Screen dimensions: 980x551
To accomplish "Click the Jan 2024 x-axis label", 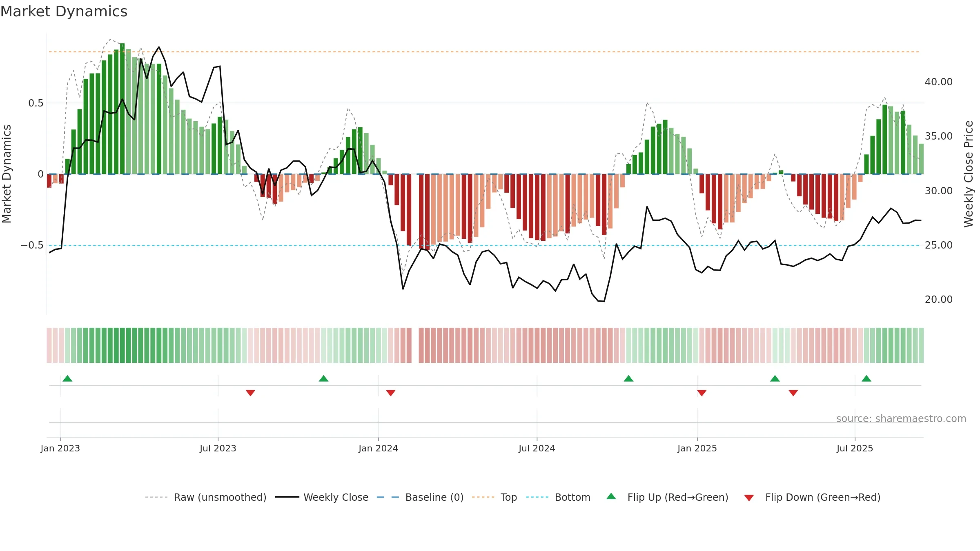I will point(378,448).
